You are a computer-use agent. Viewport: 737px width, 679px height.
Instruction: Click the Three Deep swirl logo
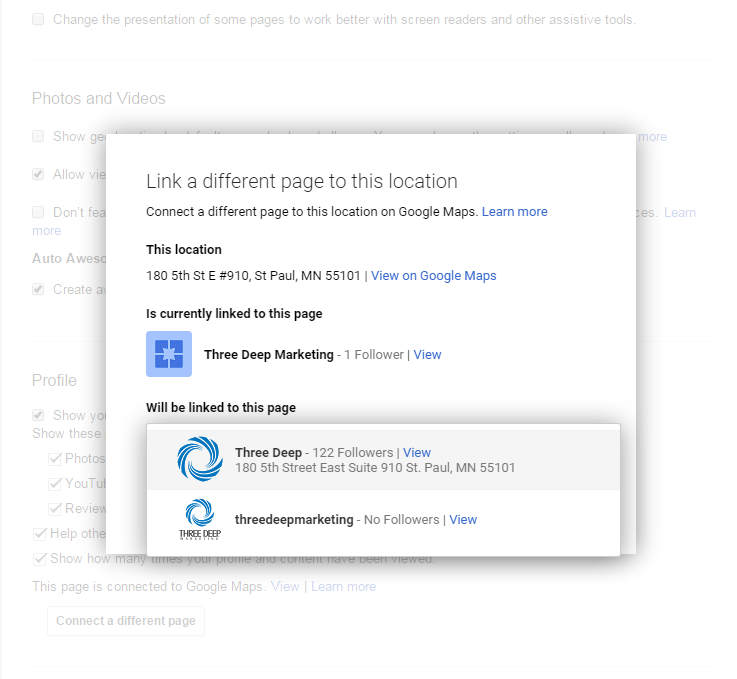(200, 459)
